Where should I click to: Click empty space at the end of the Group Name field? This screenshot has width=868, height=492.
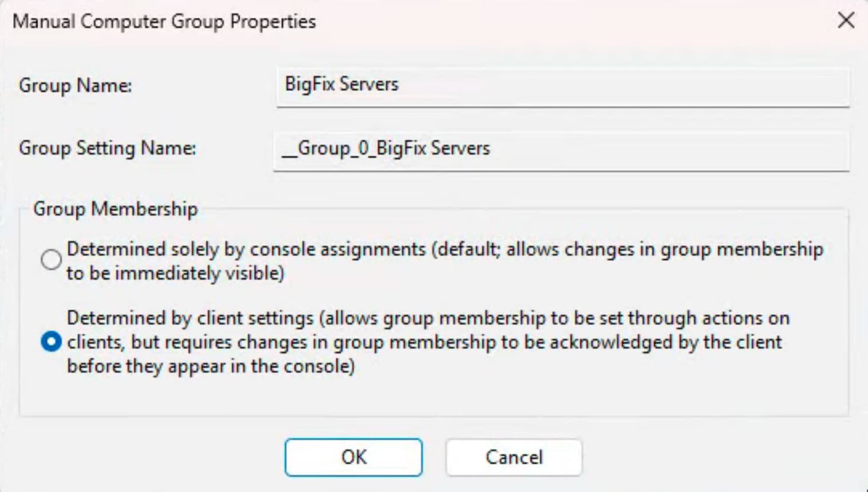pos(687,86)
